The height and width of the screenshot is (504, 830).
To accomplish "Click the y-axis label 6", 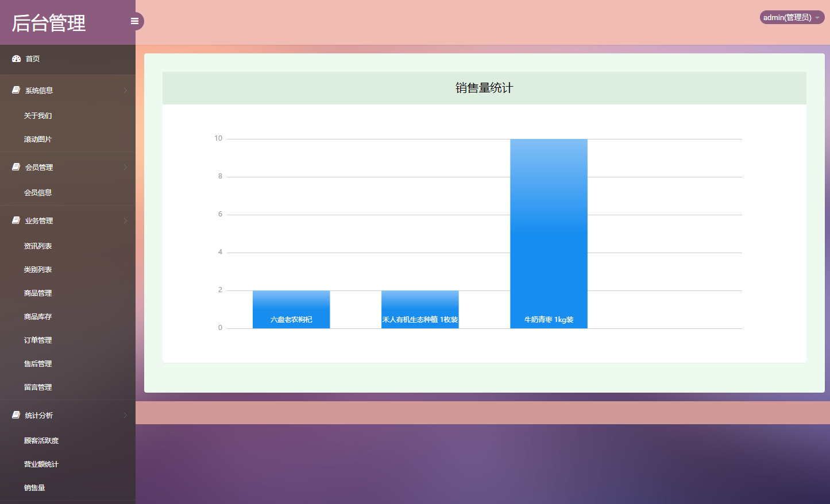I will coord(220,214).
